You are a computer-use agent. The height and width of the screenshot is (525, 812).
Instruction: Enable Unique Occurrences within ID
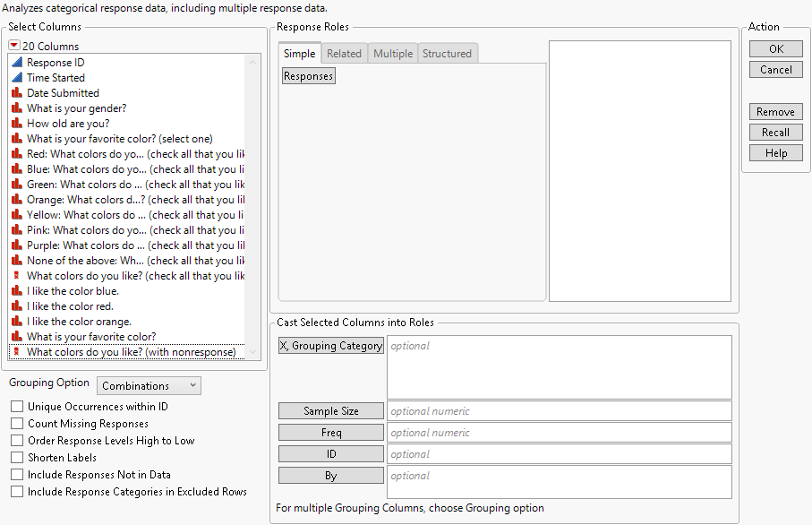pyautogui.click(x=15, y=405)
